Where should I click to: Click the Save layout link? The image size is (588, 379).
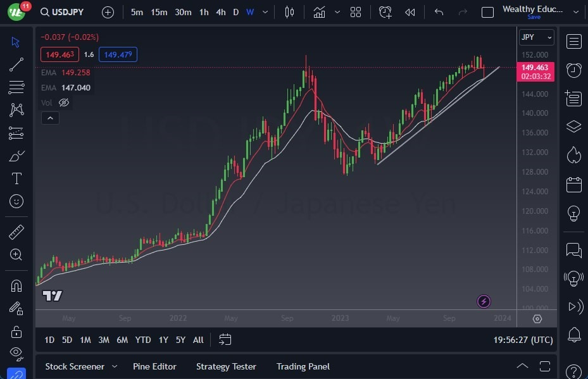534,17
